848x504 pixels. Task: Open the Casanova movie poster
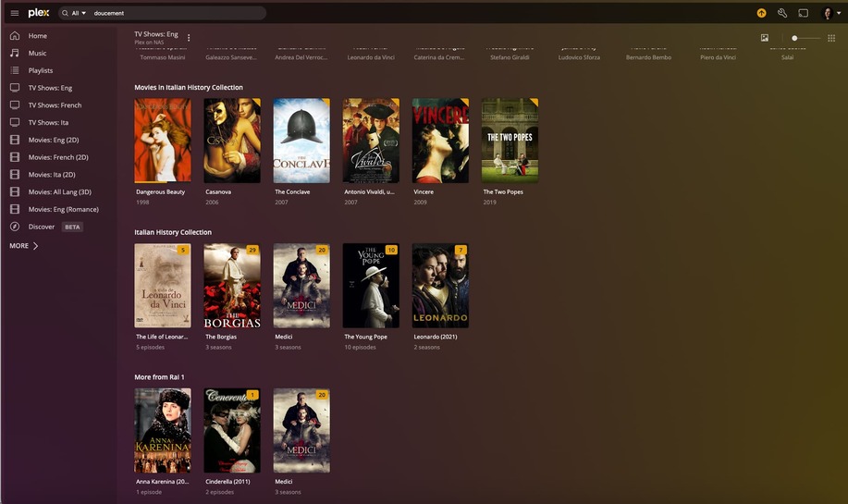[232, 141]
